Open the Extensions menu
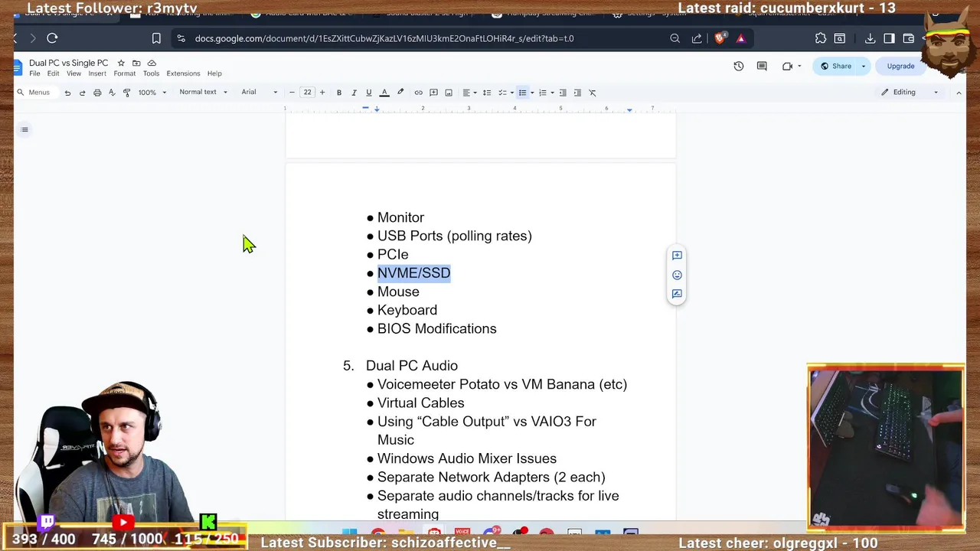The image size is (980, 551). tap(183, 73)
